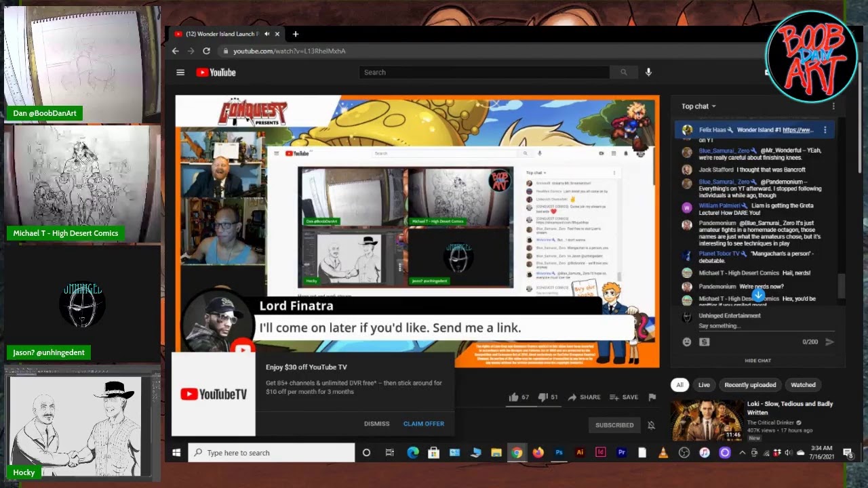Like the video with thumbs up

click(514, 397)
